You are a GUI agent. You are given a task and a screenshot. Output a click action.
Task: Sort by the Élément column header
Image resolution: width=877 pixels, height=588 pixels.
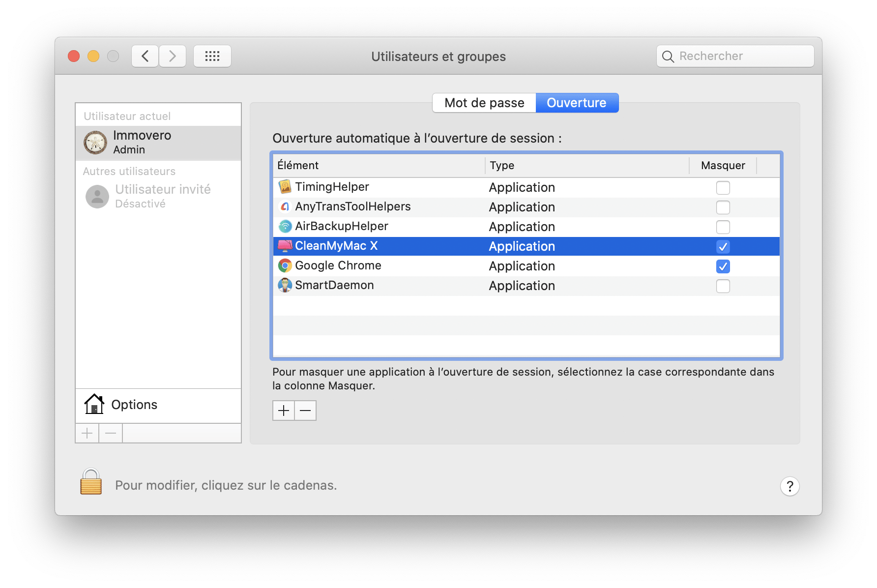tap(379, 165)
